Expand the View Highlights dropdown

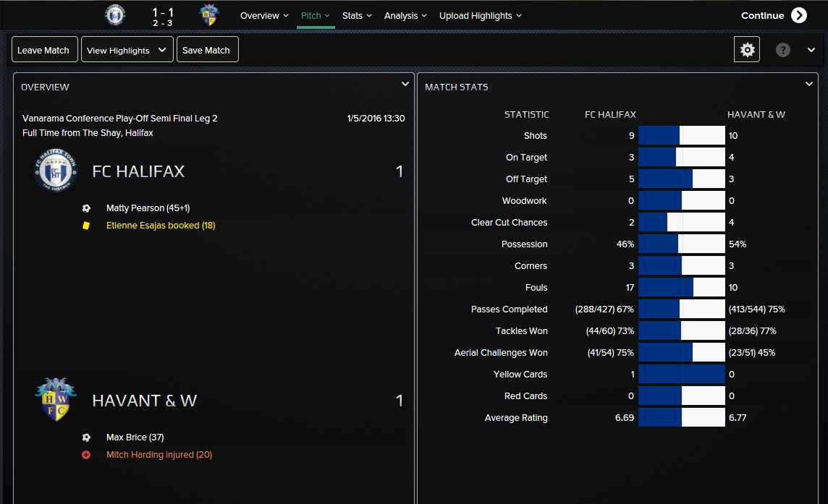point(127,50)
